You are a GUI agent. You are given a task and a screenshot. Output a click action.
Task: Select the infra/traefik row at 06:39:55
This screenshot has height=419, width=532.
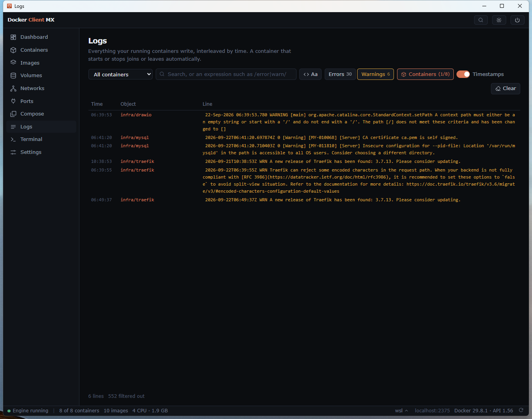[304, 181]
